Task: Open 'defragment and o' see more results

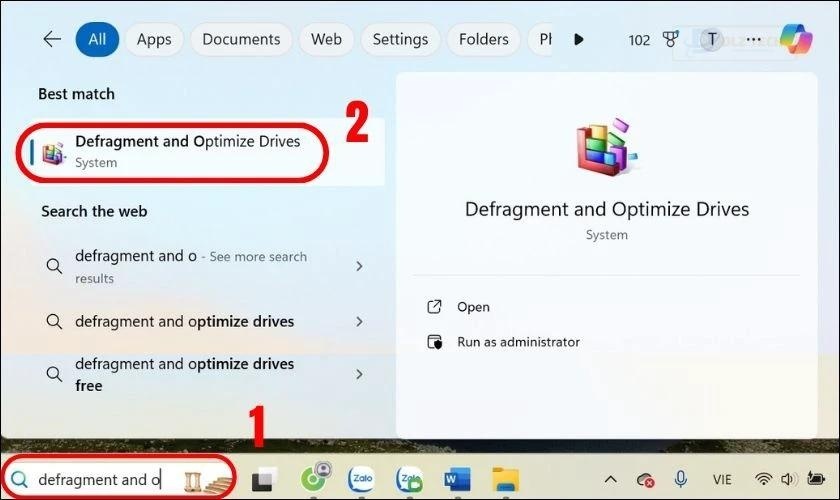Action: tap(191, 266)
